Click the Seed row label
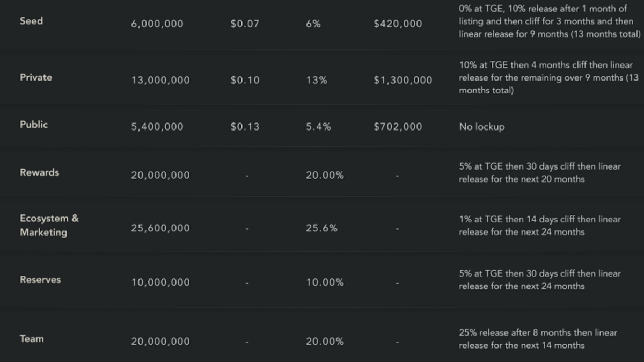The height and width of the screenshot is (362, 644). tap(31, 21)
